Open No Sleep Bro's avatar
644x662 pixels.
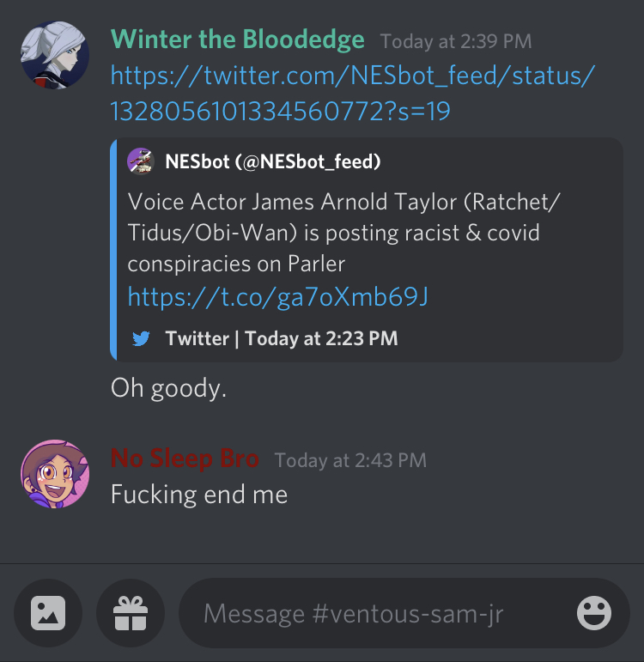[55, 474]
